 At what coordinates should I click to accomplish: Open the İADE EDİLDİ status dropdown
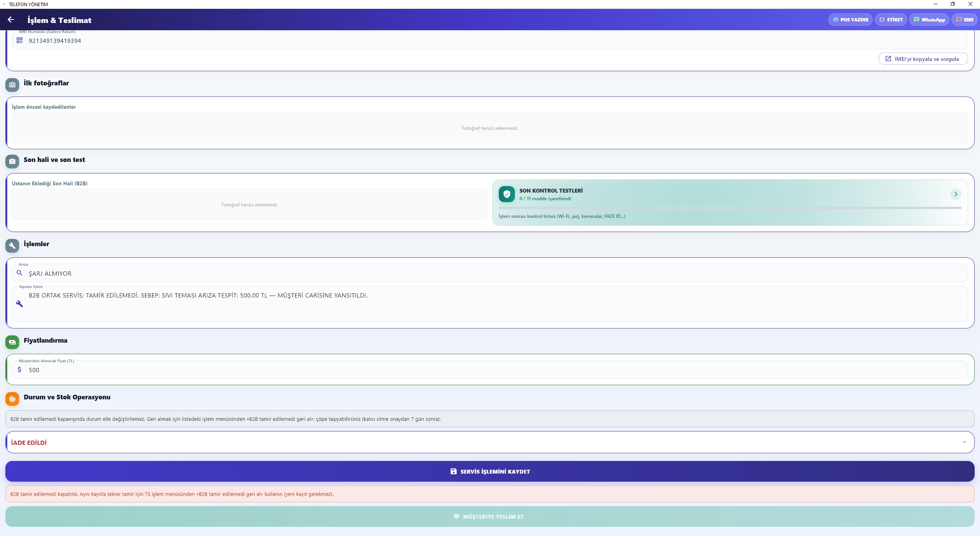(490, 442)
